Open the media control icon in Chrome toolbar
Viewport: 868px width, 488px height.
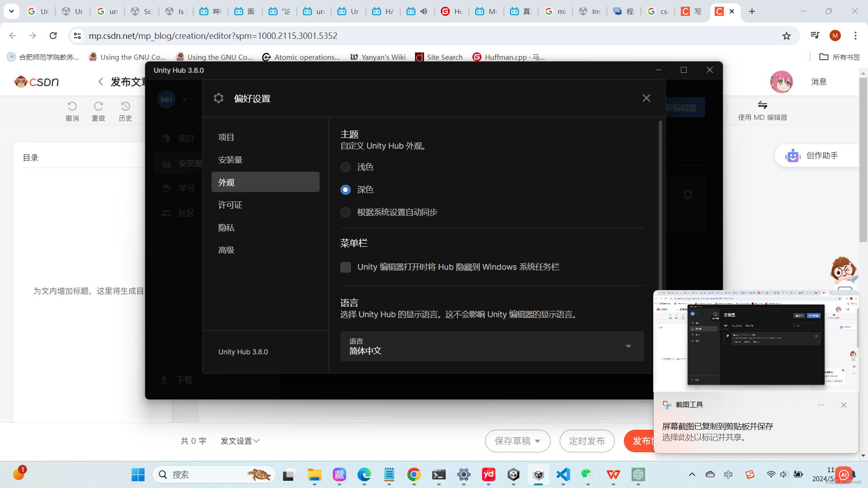(x=815, y=35)
